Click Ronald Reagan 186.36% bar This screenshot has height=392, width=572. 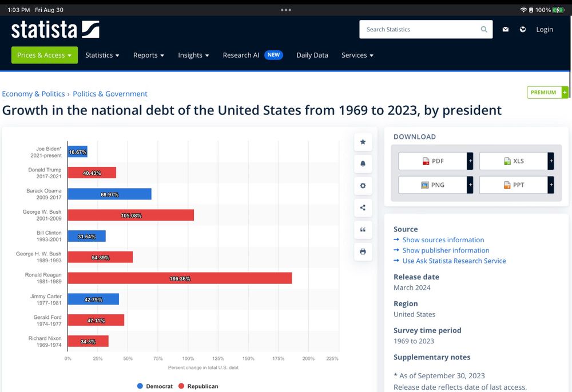tap(180, 278)
